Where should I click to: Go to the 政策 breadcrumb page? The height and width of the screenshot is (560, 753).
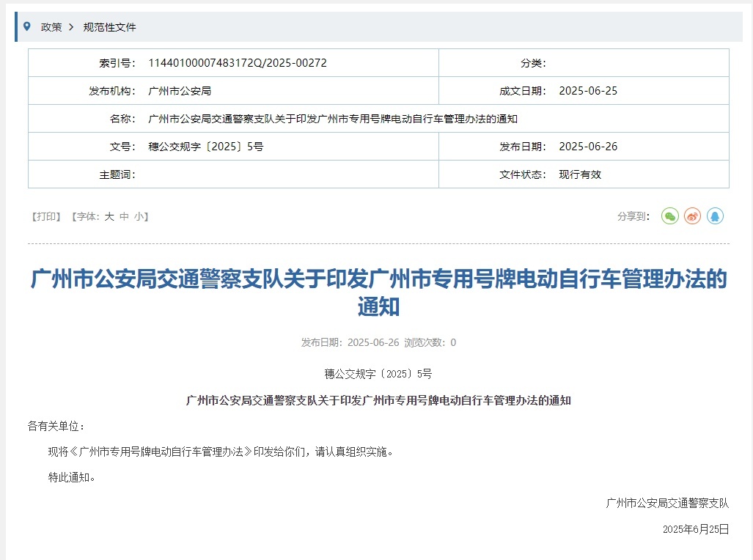tap(51, 27)
